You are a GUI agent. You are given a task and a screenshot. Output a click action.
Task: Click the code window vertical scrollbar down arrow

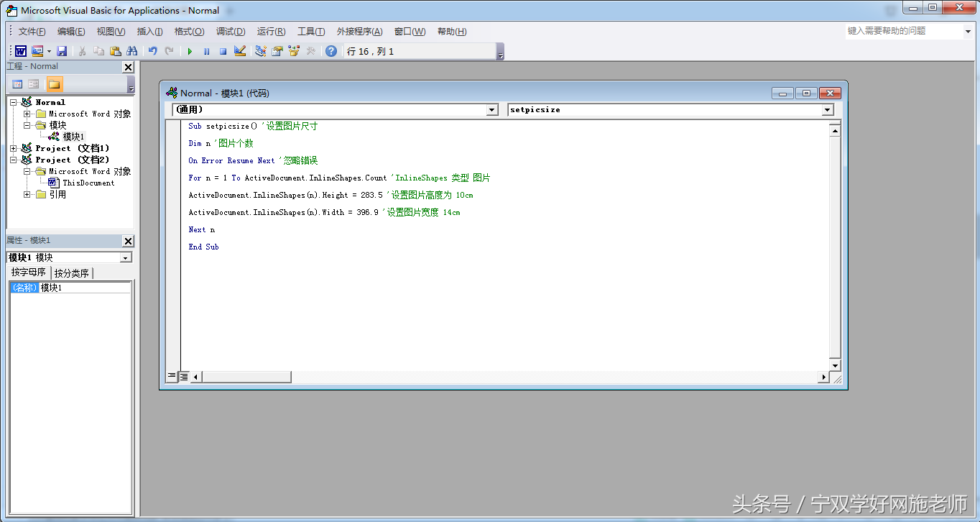(x=834, y=365)
